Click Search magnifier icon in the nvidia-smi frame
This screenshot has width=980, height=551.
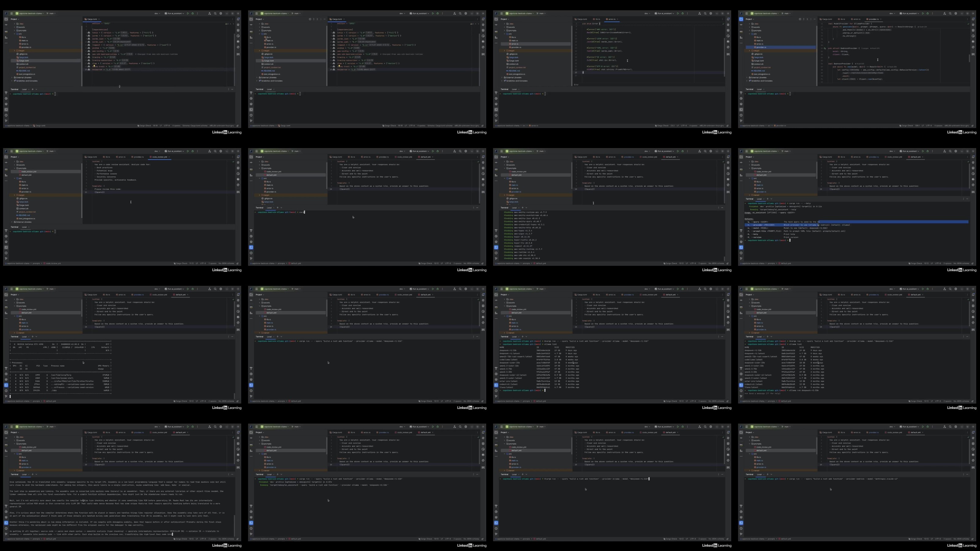click(215, 289)
